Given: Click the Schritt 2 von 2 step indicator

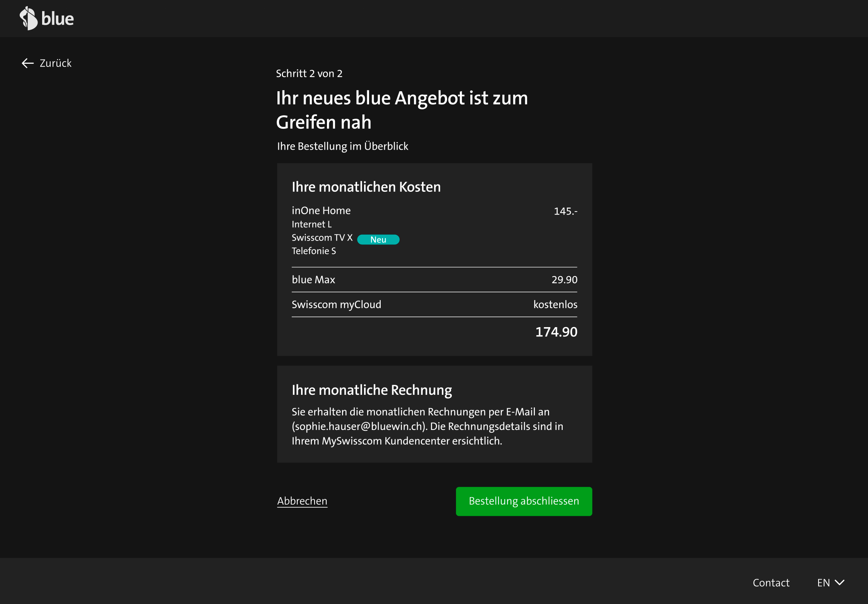Looking at the screenshot, I should [x=309, y=73].
